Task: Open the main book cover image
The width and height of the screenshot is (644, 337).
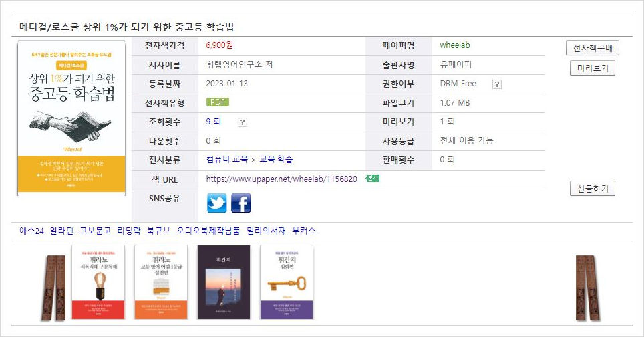Action: [71, 119]
